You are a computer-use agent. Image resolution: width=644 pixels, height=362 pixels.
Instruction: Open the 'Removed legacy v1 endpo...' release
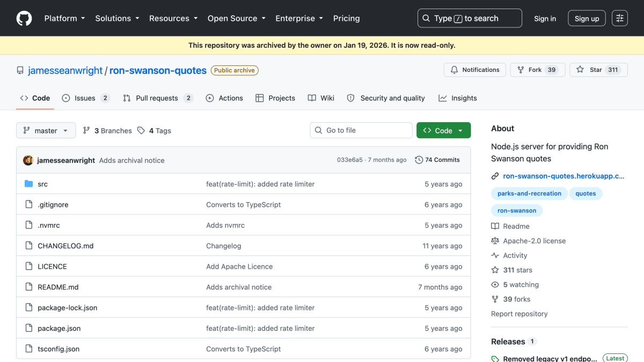[550, 359]
